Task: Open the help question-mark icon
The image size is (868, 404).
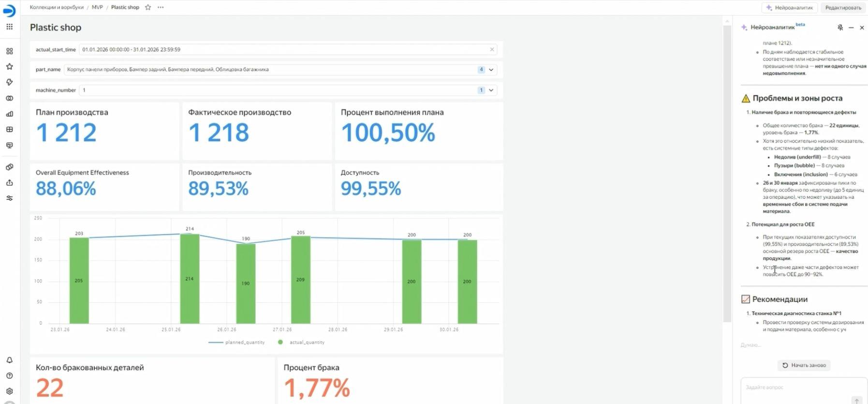Action: tap(9, 375)
